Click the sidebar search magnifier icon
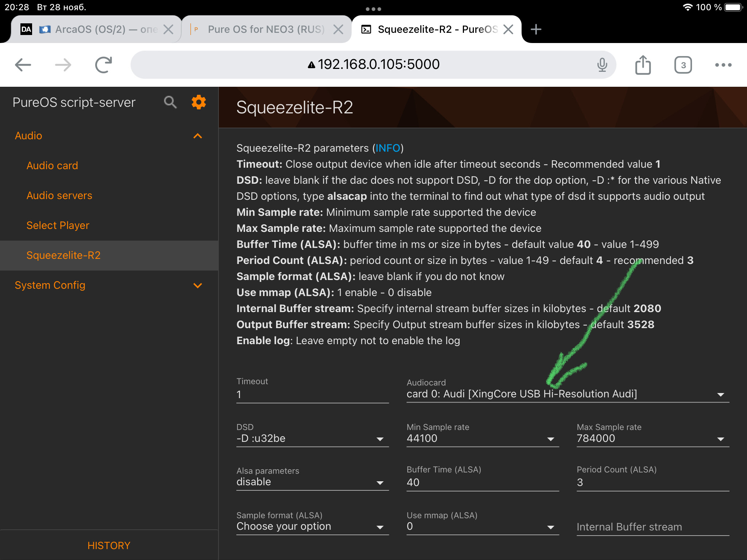Screen dimensions: 747x560 (x=170, y=102)
